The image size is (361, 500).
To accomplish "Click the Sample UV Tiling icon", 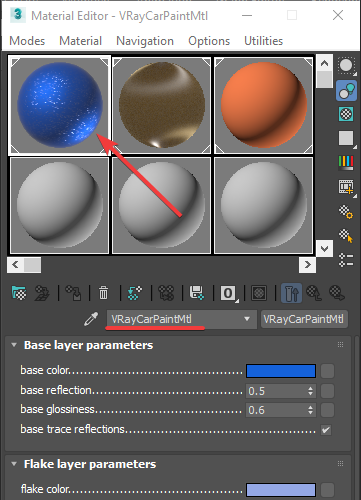I will 346,138.
